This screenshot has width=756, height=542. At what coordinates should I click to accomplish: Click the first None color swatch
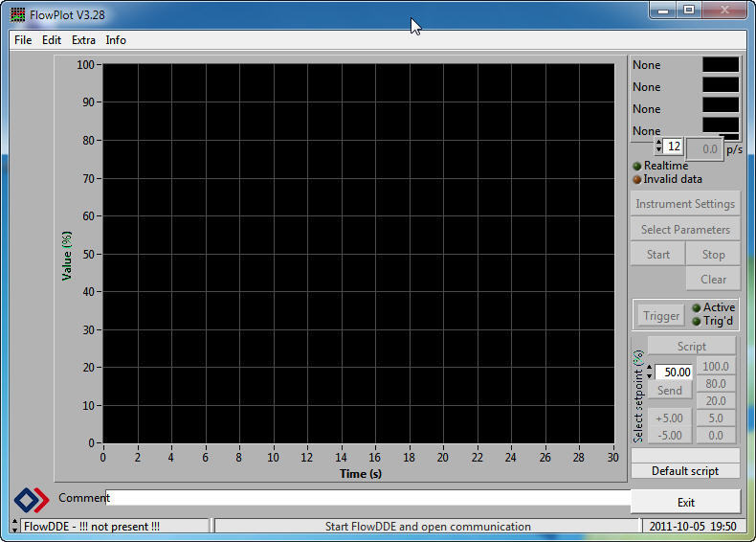coord(721,65)
